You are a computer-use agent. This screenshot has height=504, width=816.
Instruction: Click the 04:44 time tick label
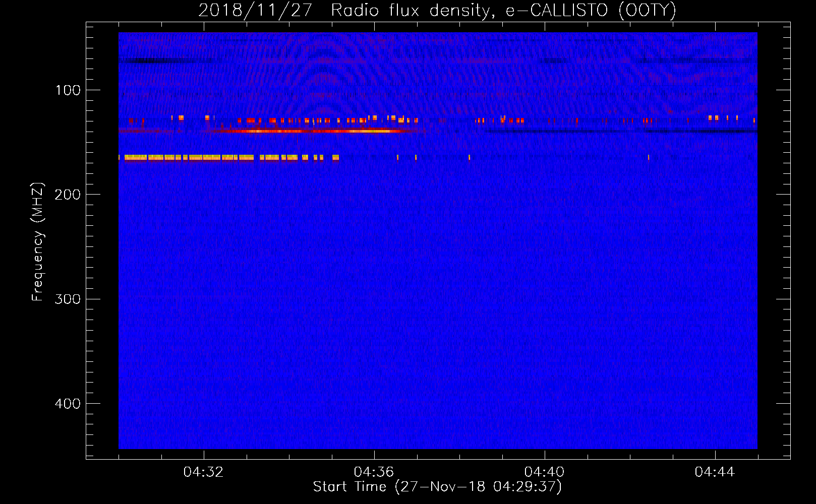tap(715, 472)
